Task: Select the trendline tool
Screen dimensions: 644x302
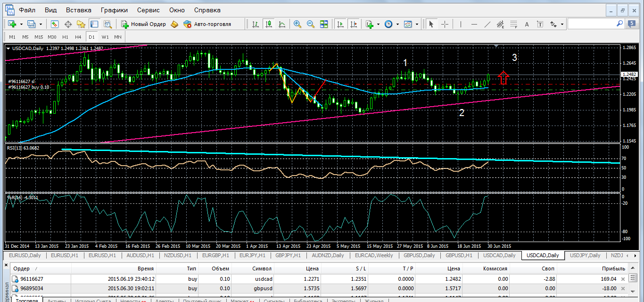Action: tap(487, 24)
